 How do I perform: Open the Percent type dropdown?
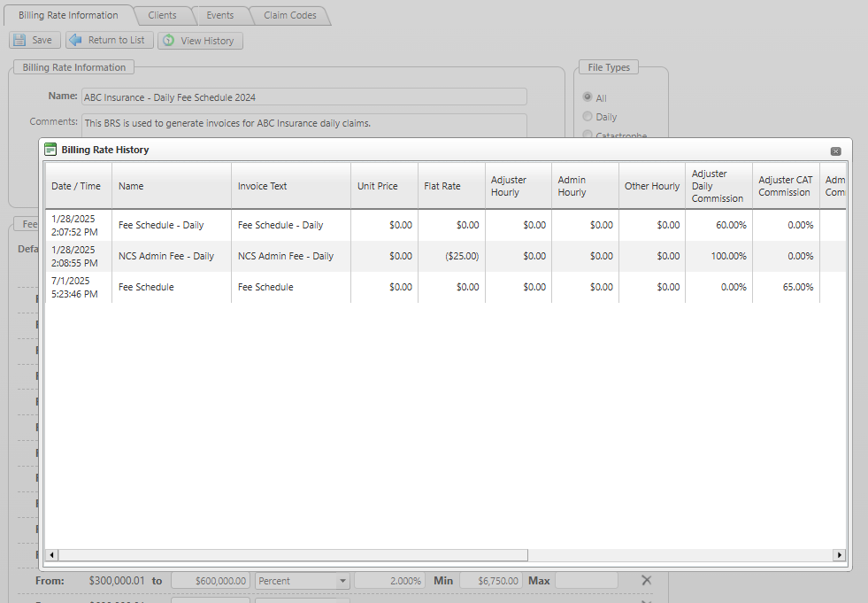pyautogui.click(x=342, y=581)
